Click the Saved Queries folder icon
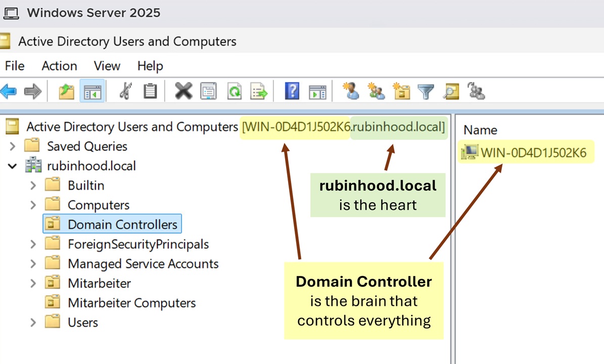The height and width of the screenshot is (364, 604). coord(31,146)
